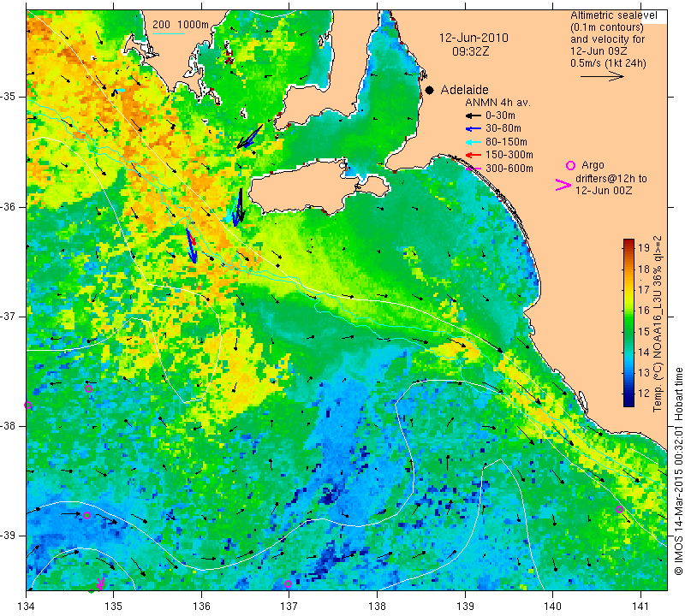Click the '200 1000m' contour label
The image size is (685, 616).
click(181, 25)
